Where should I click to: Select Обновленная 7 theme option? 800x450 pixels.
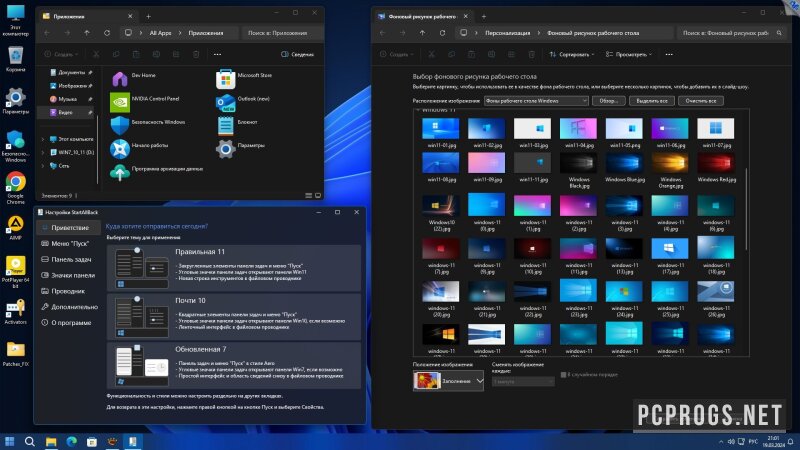tap(234, 365)
